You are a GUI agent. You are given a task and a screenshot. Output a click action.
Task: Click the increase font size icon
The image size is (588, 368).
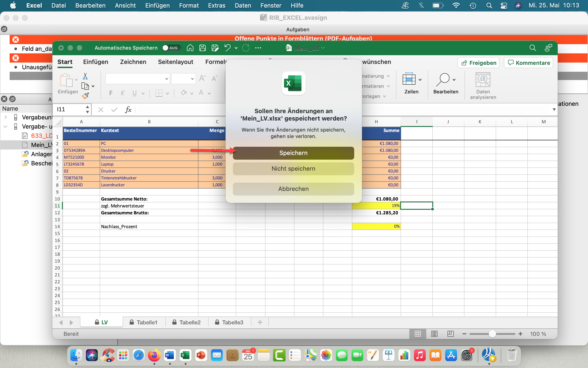[x=202, y=78]
